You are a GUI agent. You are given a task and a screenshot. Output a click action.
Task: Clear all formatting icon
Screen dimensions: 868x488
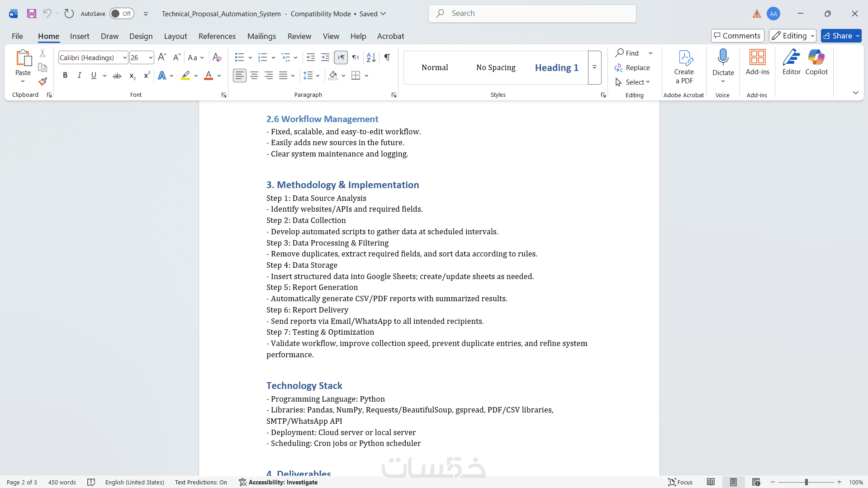[217, 57]
